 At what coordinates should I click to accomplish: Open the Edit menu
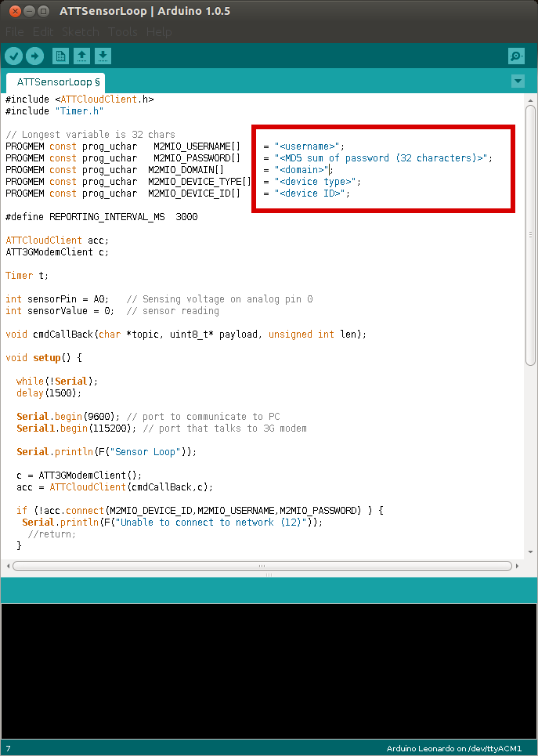[x=42, y=32]
